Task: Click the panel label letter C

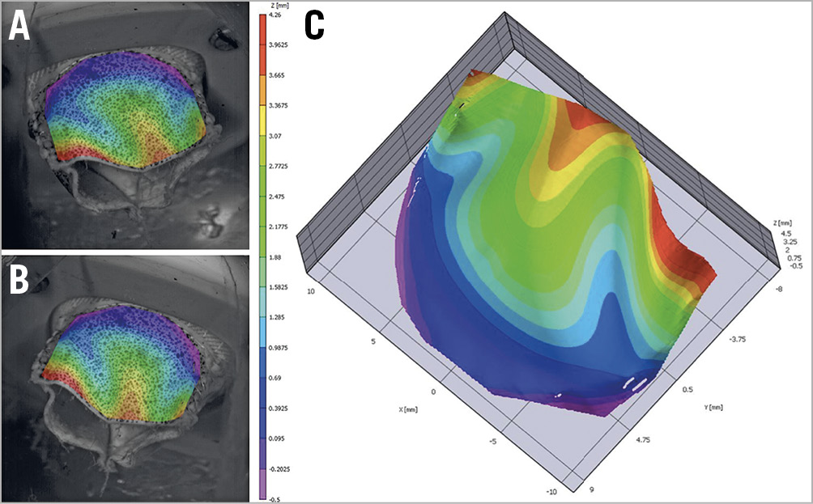Action: [x=314, y=26]
